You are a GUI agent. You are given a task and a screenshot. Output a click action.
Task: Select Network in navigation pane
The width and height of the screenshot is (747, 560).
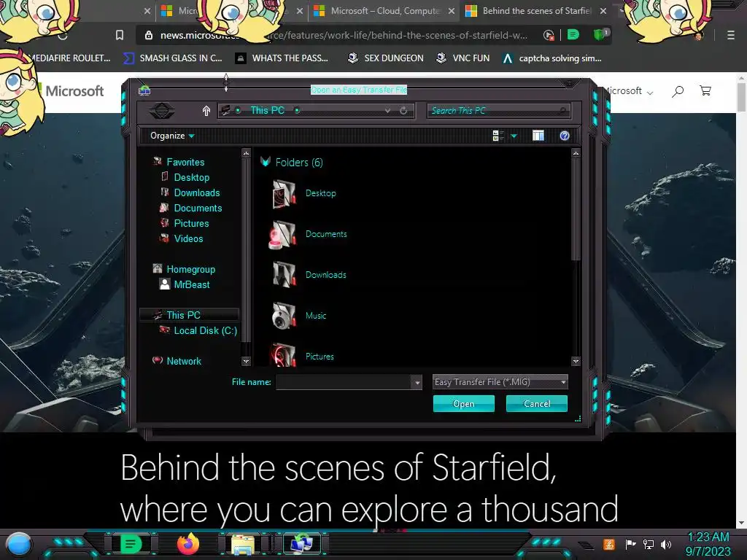pos(184,362)
